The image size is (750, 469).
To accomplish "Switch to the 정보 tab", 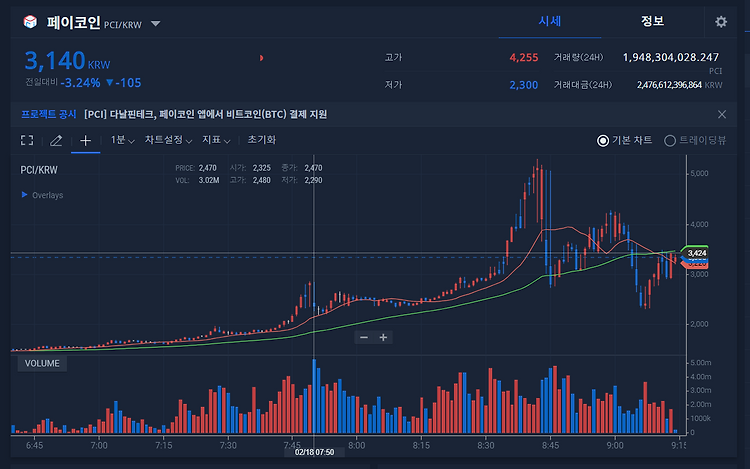I will (652, 21).
